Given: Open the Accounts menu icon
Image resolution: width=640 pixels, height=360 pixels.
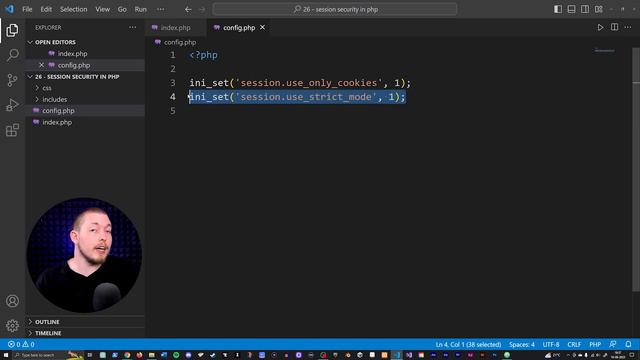Looking at the screenshot, I should pyautogui.click(x=12, y=301).
